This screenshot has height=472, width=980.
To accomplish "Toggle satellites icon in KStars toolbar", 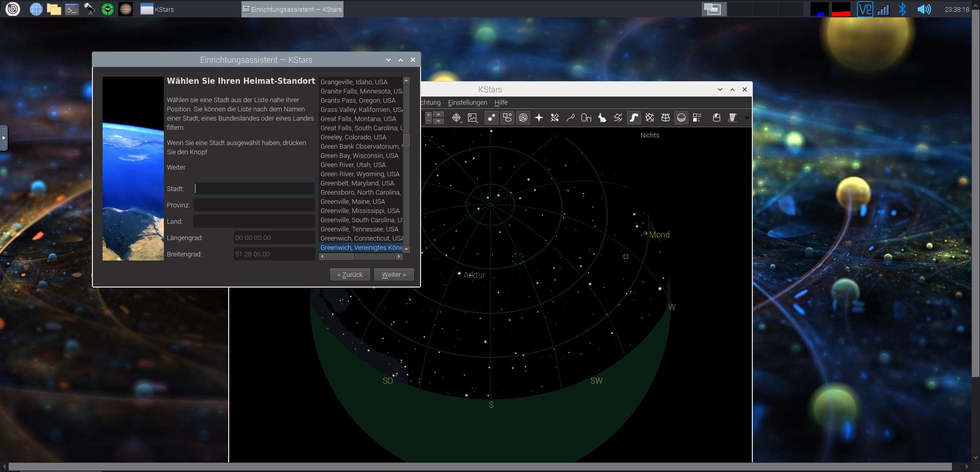I will (x=555, y=118).
